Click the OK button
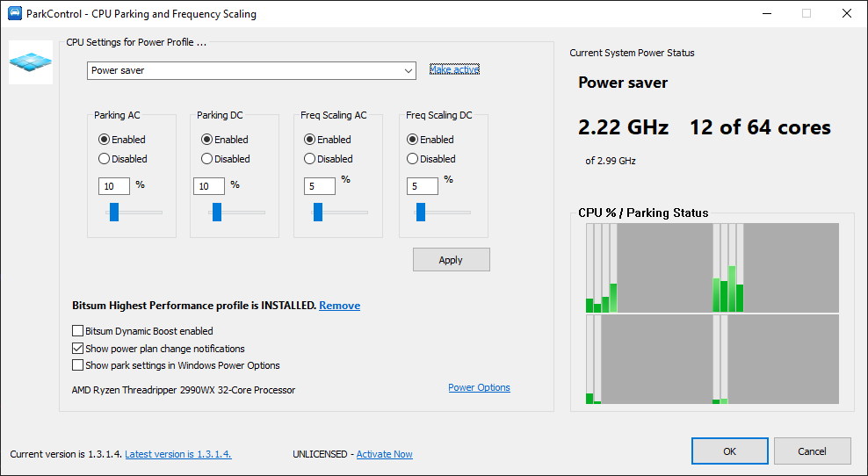 [x=729, y=451]
